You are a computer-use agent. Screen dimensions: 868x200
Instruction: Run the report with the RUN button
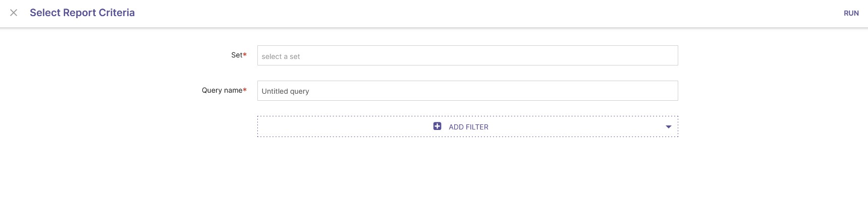pos(851,13)
